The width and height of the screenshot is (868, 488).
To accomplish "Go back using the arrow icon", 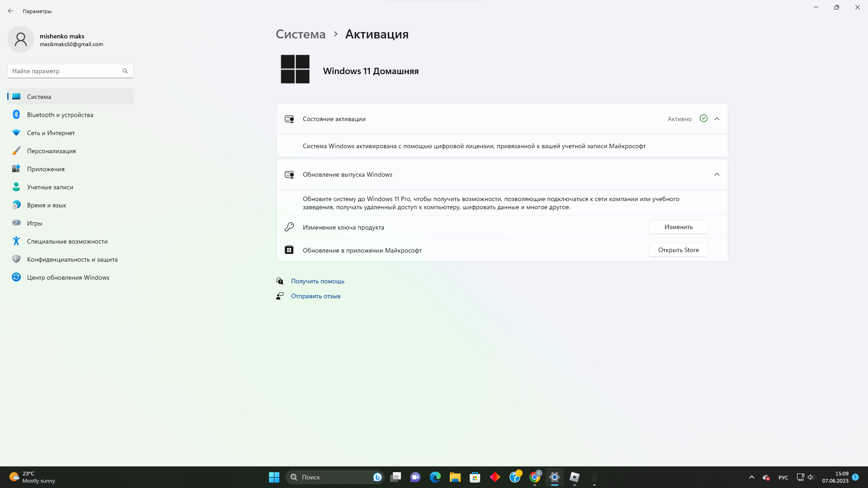I will [x=11, y=11].
